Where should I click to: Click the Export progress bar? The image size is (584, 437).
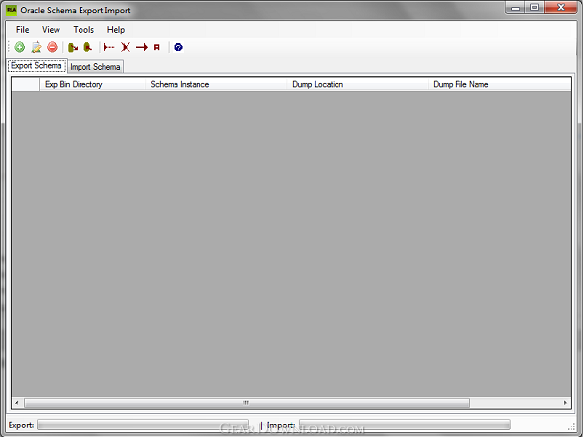[x=143, y=425]
